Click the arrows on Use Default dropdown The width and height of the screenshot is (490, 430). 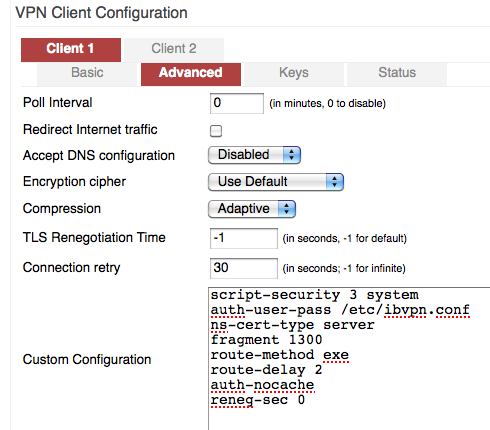(x=334, y=182)
